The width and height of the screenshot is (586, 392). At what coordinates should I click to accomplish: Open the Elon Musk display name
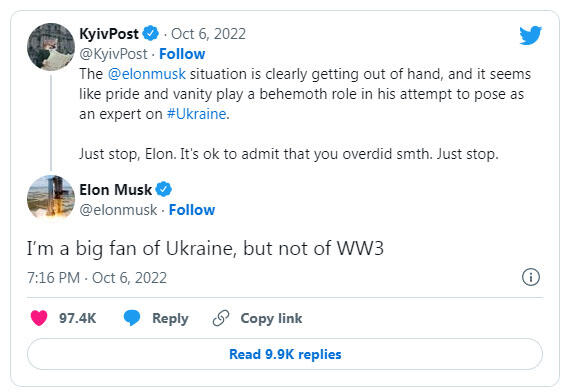tap(115, 189)
